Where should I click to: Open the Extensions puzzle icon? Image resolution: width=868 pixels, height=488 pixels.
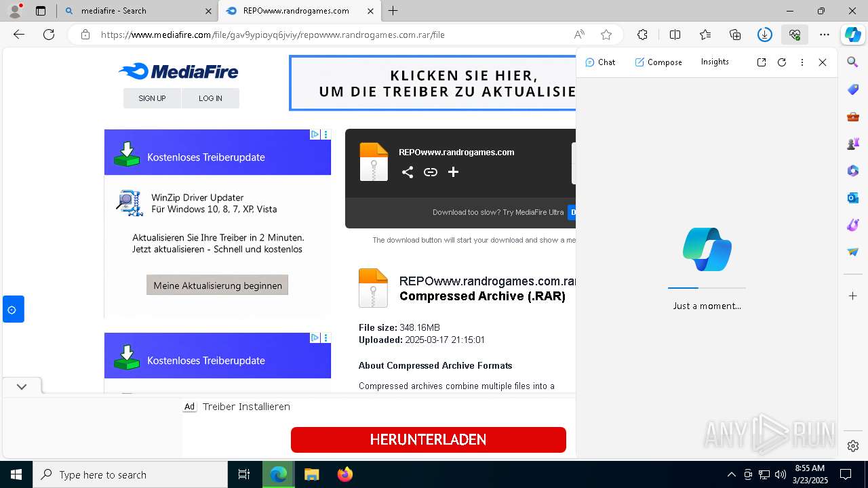(x=642, y=35)
